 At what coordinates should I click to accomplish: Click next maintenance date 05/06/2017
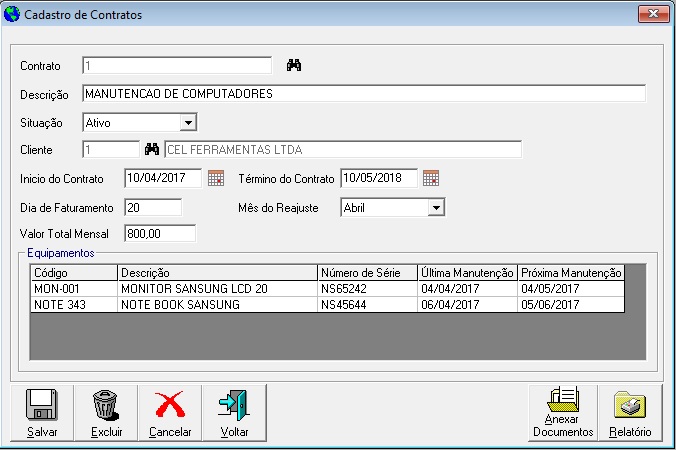571,304
